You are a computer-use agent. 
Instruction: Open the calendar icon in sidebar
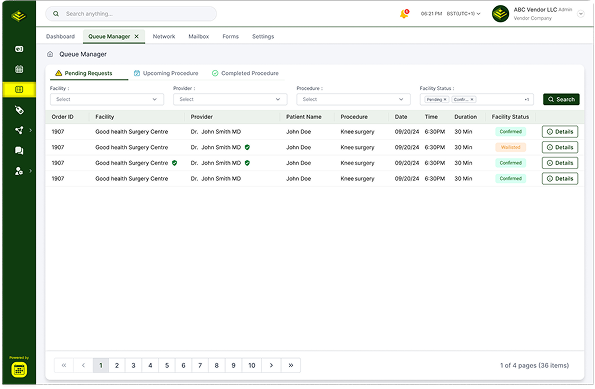(x=19, y=69)
